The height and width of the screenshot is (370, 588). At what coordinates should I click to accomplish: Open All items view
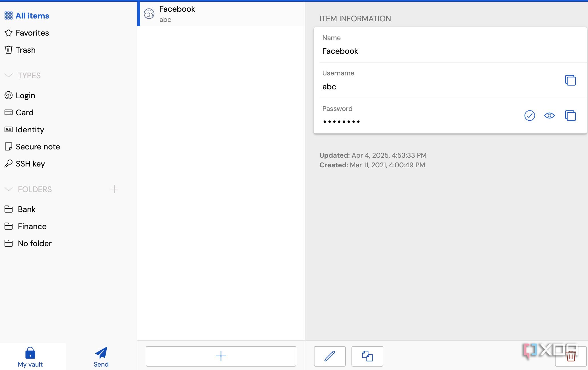[32, 16]
